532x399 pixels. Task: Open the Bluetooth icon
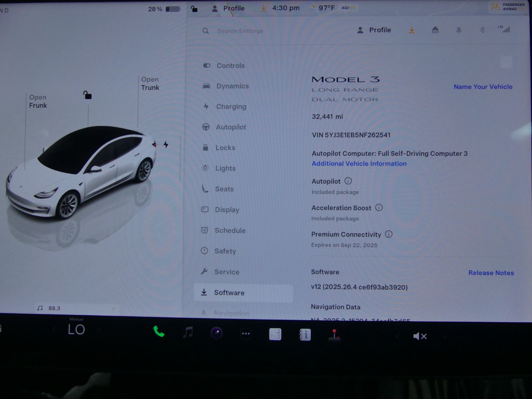482,30
